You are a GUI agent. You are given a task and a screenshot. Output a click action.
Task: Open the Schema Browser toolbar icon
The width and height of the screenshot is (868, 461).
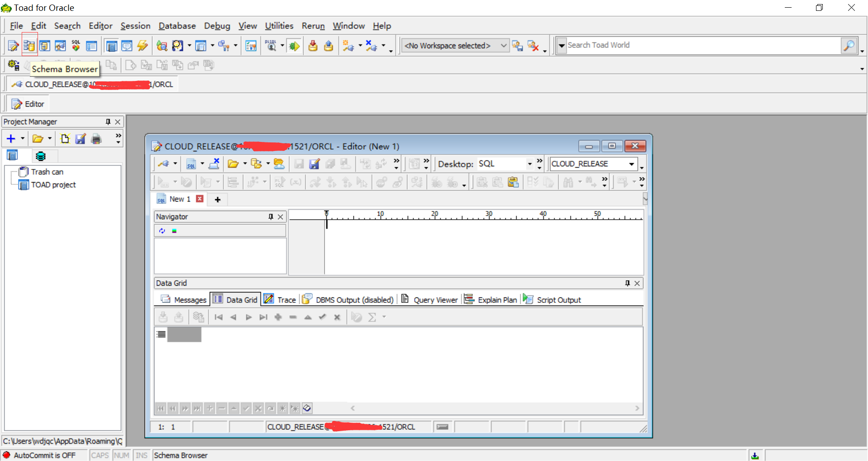click(29, 46)
